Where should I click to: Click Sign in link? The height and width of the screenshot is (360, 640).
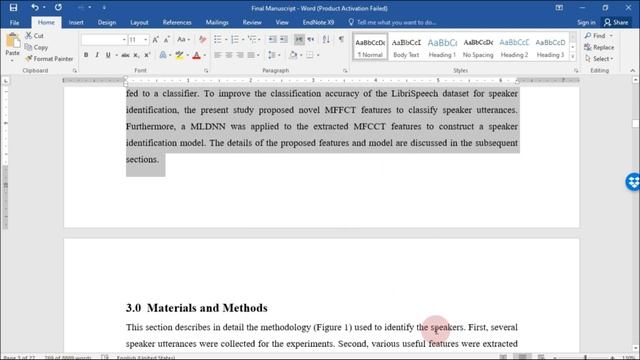pyautogui.click(x=586, y=22)
